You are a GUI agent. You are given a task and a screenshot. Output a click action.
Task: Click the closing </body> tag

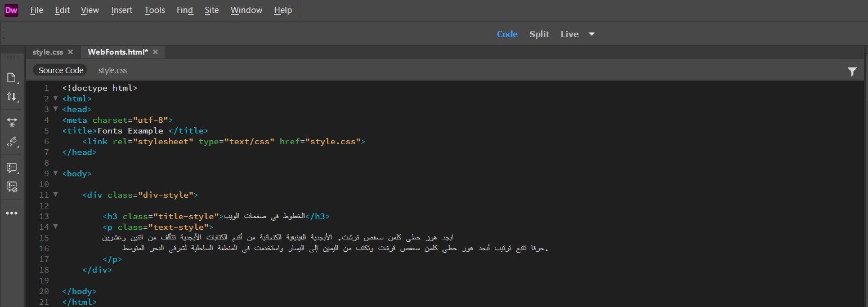tap(79, 291)
